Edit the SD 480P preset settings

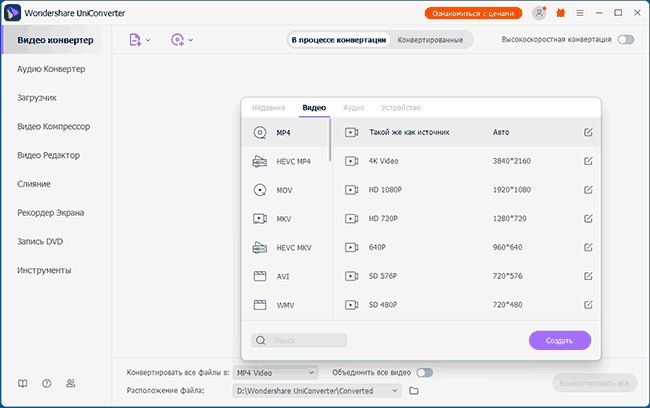click(588, 305)
